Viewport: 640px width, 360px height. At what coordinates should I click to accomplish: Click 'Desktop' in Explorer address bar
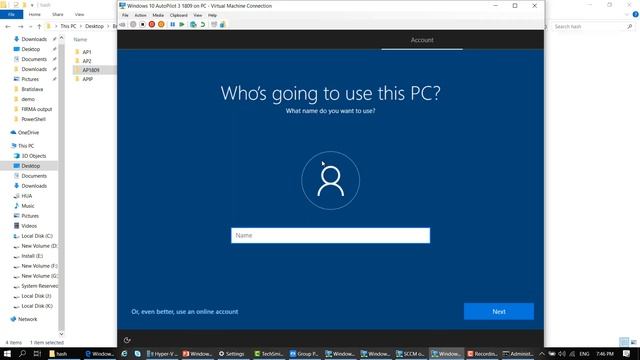tap(94, 26)
